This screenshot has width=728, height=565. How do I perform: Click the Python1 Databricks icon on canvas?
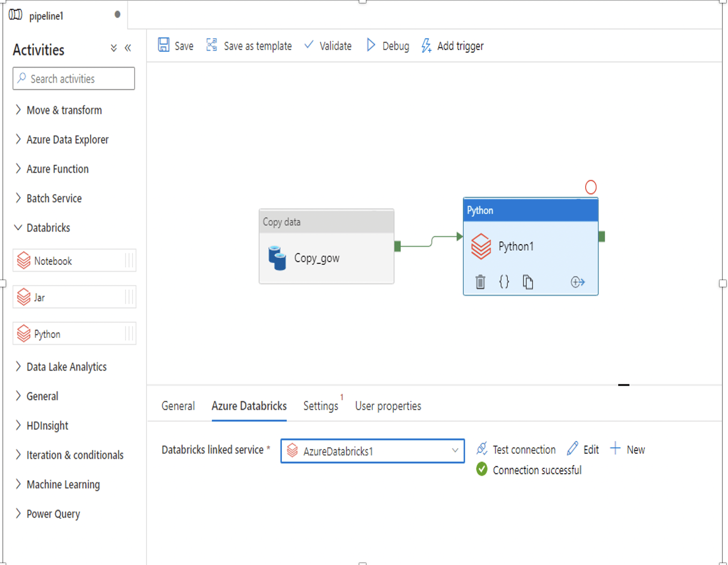[481, 246]
